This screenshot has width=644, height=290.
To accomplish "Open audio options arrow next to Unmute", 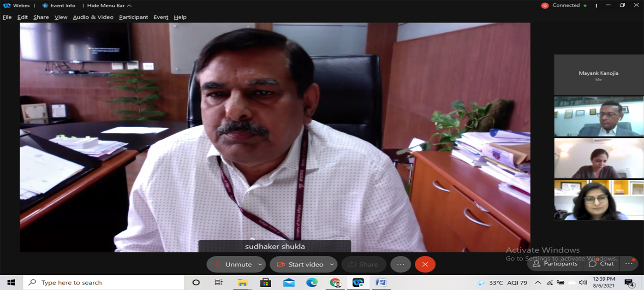I will 260,264.
